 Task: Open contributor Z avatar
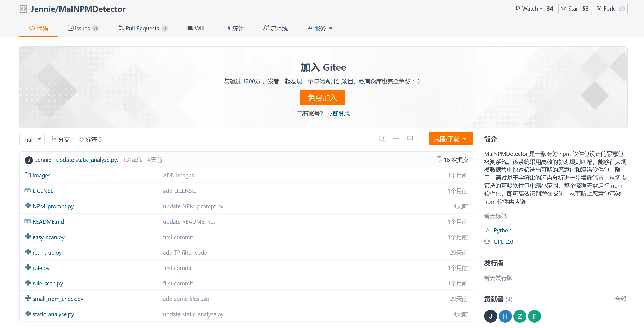pos(520,316)
